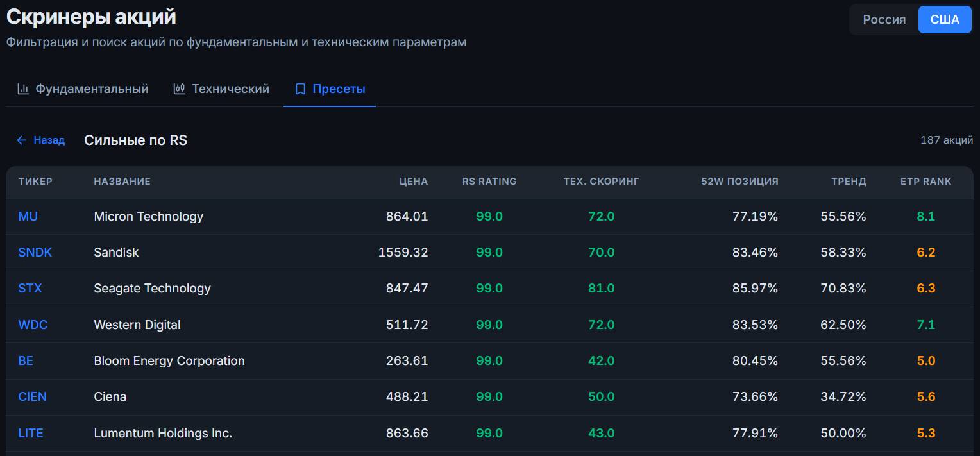Screen dimensions: 980x456
Task: Click the price 263.61
Action: [x=407, y=361]
